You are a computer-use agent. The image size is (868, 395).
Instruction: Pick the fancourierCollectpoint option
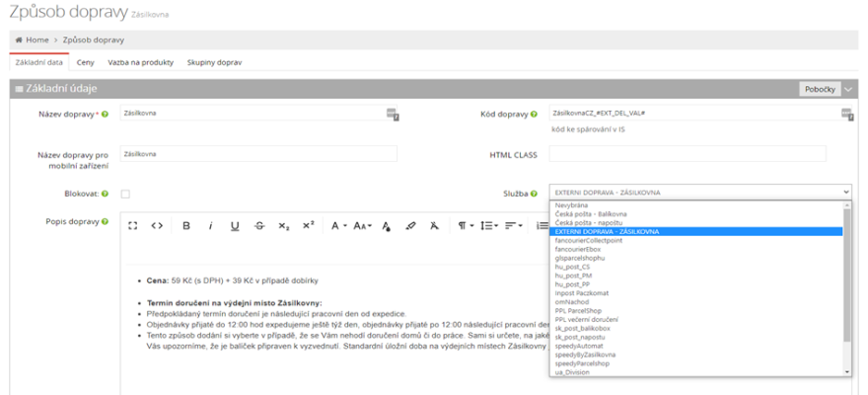696,240
